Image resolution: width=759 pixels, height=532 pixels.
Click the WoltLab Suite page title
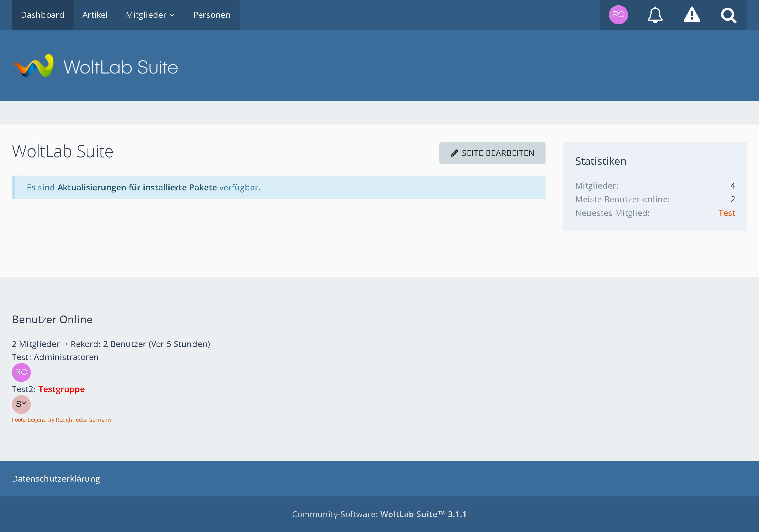tap(63, 152)
